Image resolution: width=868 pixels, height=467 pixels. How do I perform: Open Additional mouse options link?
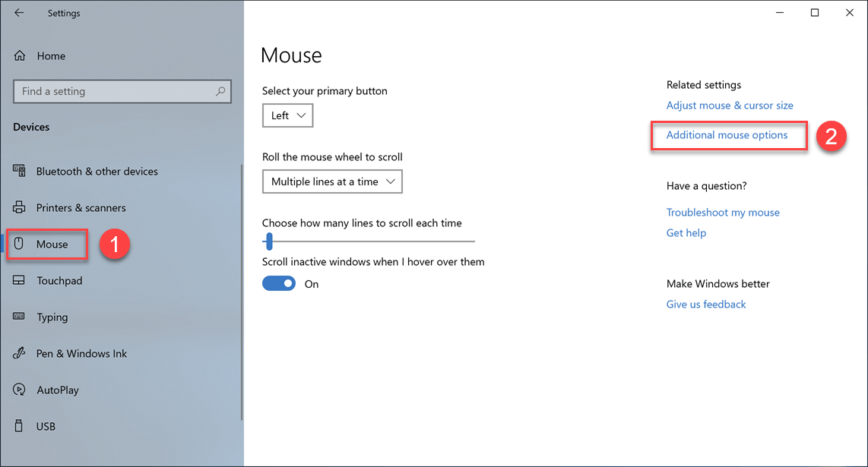727,135
